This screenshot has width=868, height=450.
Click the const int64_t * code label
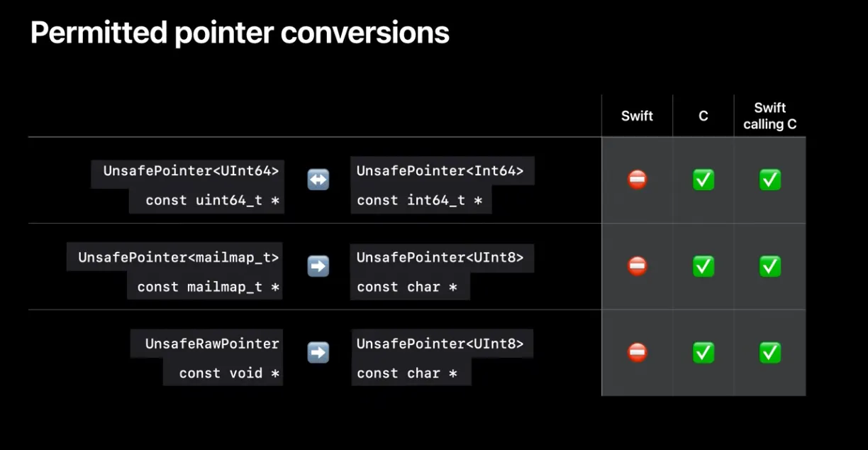point(420,200)
